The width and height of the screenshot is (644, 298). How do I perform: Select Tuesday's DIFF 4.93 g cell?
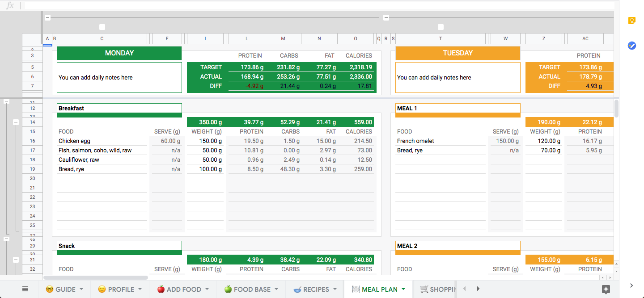coord(585,86)
